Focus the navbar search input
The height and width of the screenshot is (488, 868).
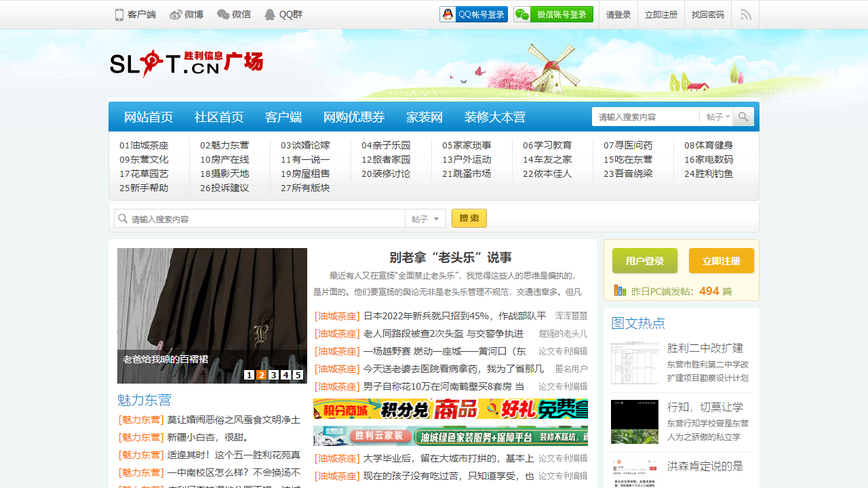[x=646, y=117]
